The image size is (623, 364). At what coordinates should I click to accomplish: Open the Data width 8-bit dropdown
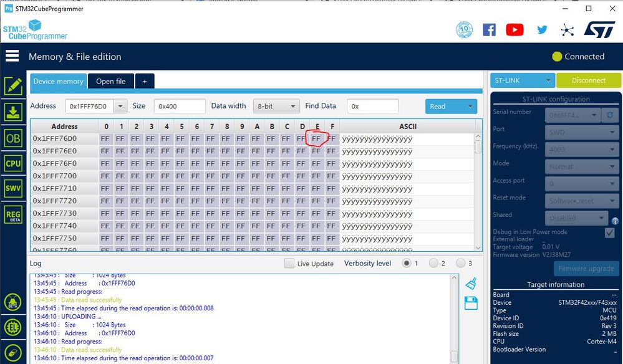tap(276, 106)
